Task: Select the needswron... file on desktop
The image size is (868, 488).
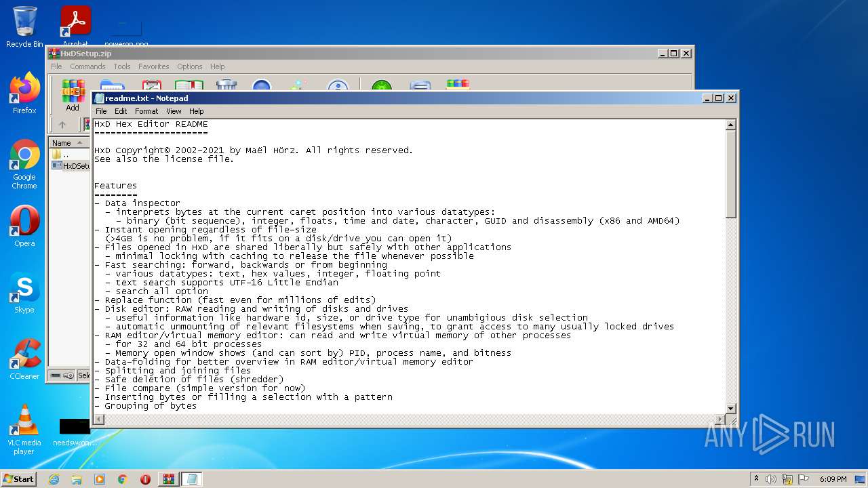Action: [75, 432]
